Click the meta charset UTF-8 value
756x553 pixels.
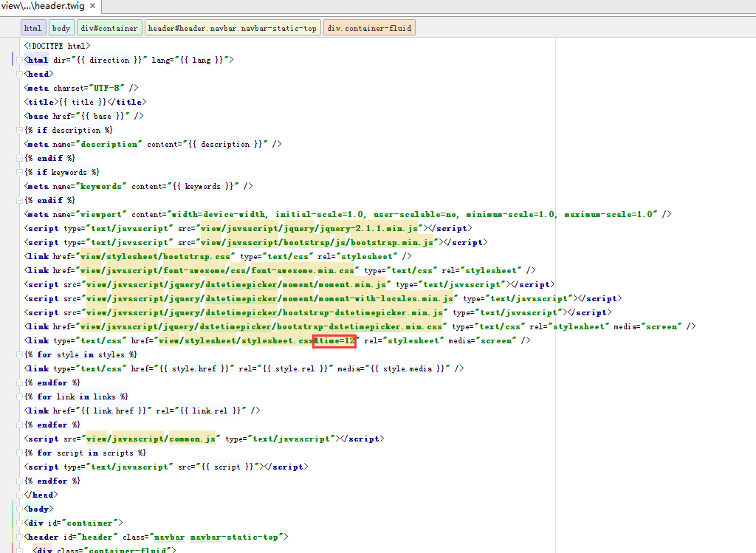click(x=106, y=89)
